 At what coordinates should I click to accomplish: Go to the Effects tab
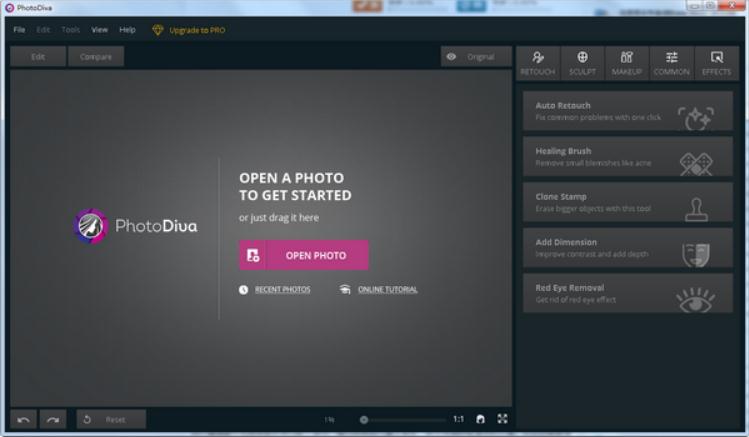click(715, 63)
